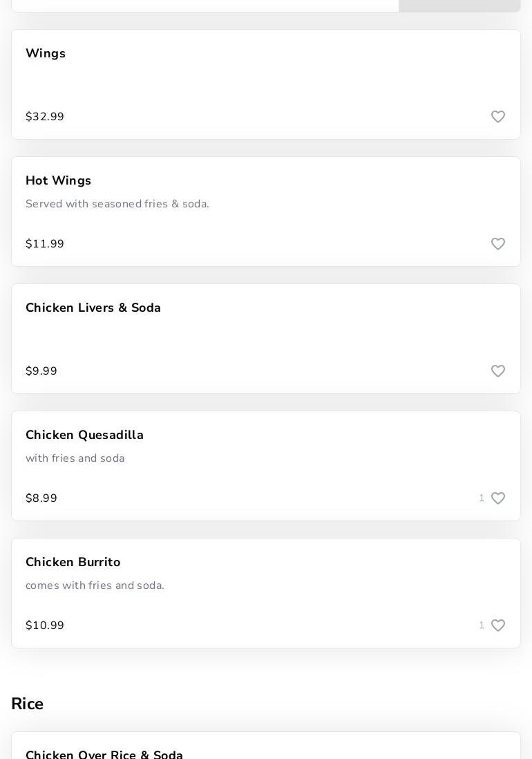Click the "with fries and soda" description
Image resolution: width=532 pixels, height=759 pixels.
pos(75,458)
